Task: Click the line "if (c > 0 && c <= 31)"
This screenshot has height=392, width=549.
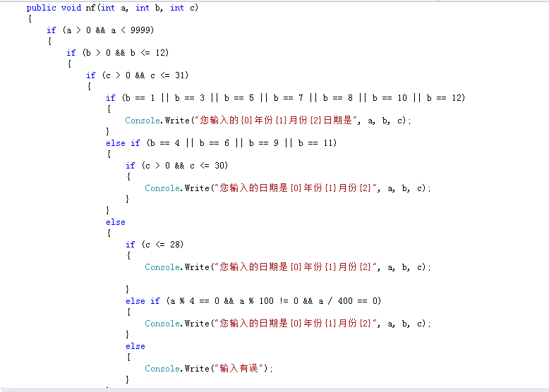Action: click(137, 75)
